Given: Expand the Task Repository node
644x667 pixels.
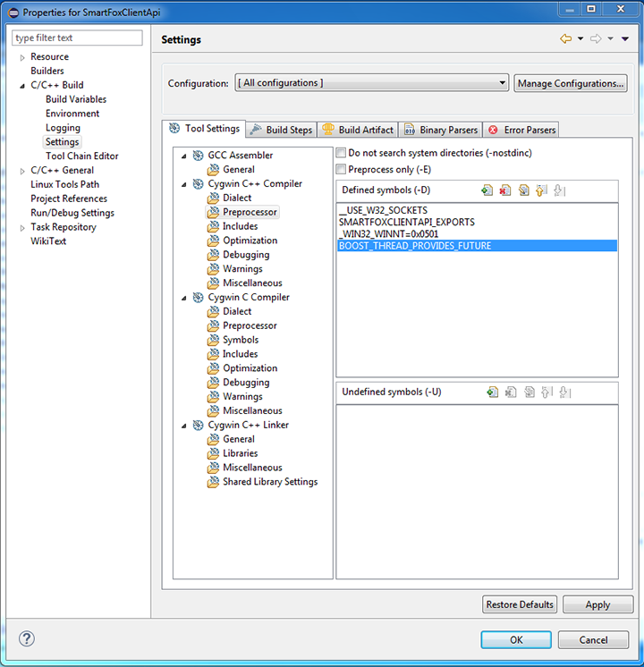Looking at the screenshot, I should tap(22, 228).
